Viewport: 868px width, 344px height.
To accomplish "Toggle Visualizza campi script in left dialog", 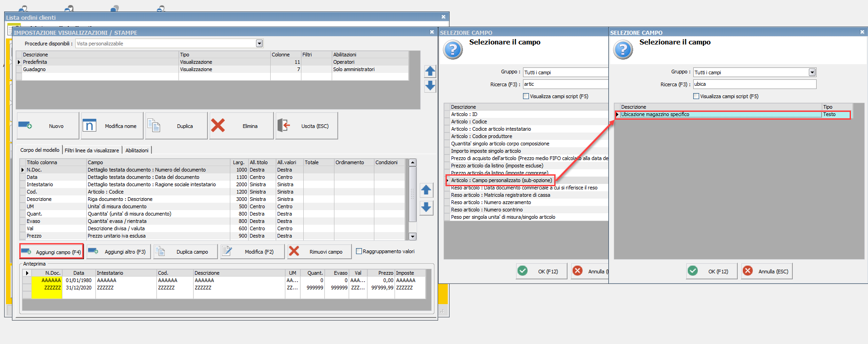I will click(526, 96).
